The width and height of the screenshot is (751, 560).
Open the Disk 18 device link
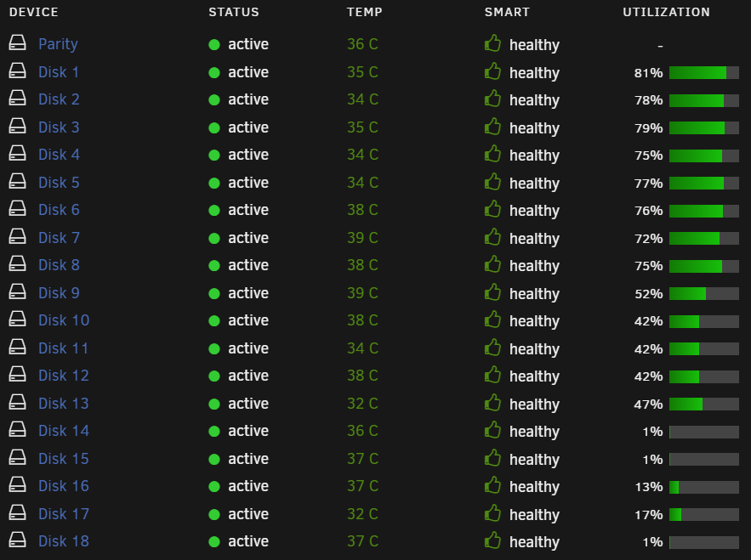click(64, 540)
